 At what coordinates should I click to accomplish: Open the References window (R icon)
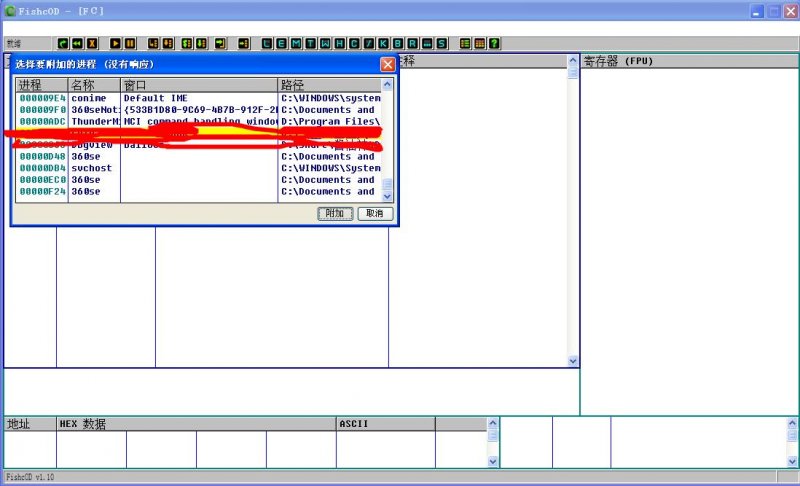click(412, 43)
